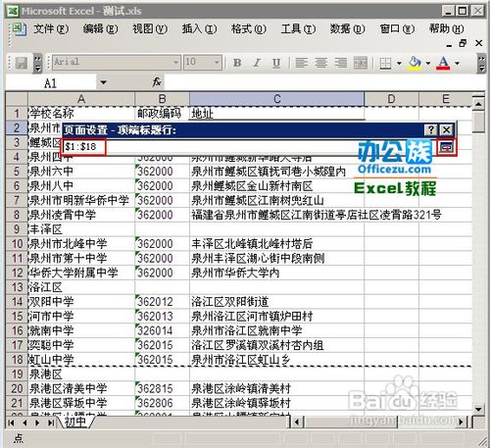Click cell 362012 in row 14
Viewport: 490px width, 448px height.
click(162, 302)
